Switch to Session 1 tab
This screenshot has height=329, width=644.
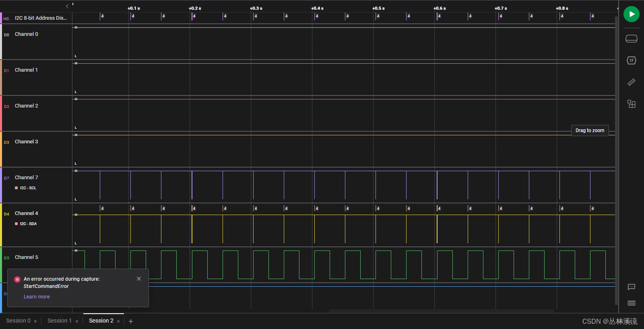[x=59, y=321]
